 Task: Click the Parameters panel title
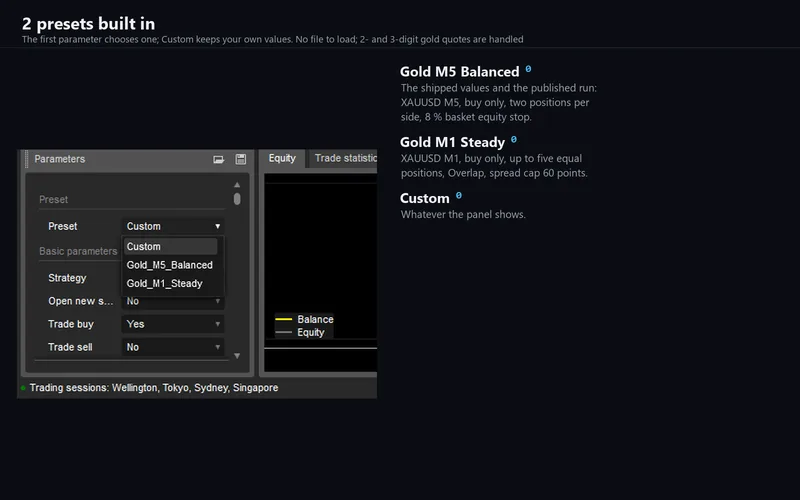60,159
